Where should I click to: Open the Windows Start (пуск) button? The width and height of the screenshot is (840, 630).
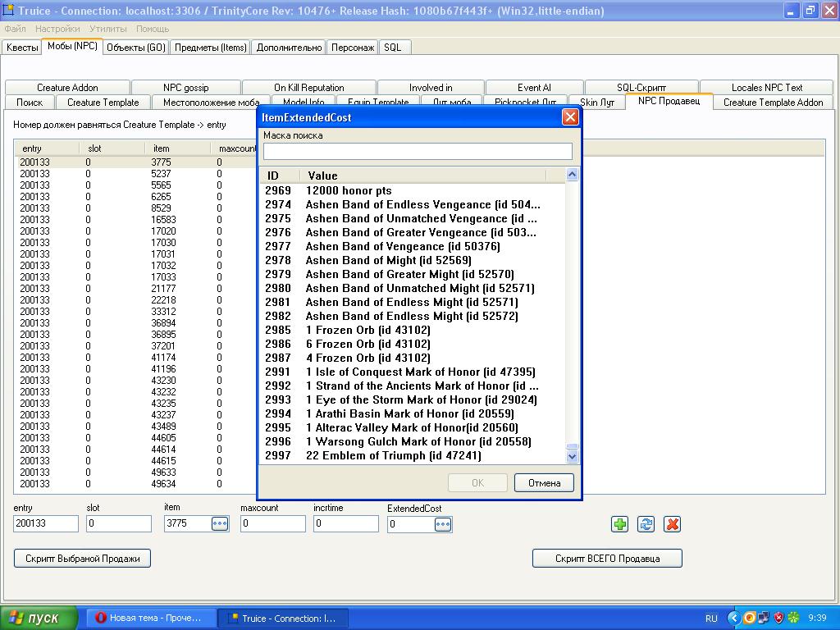pos(39,618)
